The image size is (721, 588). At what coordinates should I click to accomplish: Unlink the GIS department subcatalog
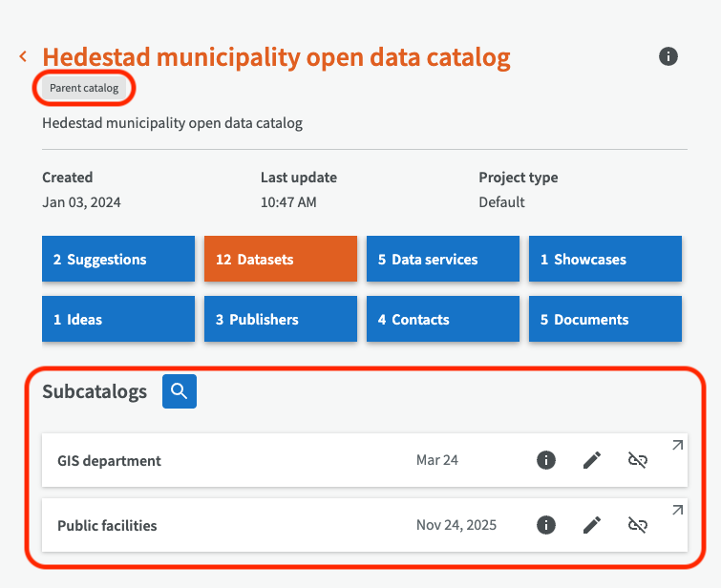coord(637,460)
